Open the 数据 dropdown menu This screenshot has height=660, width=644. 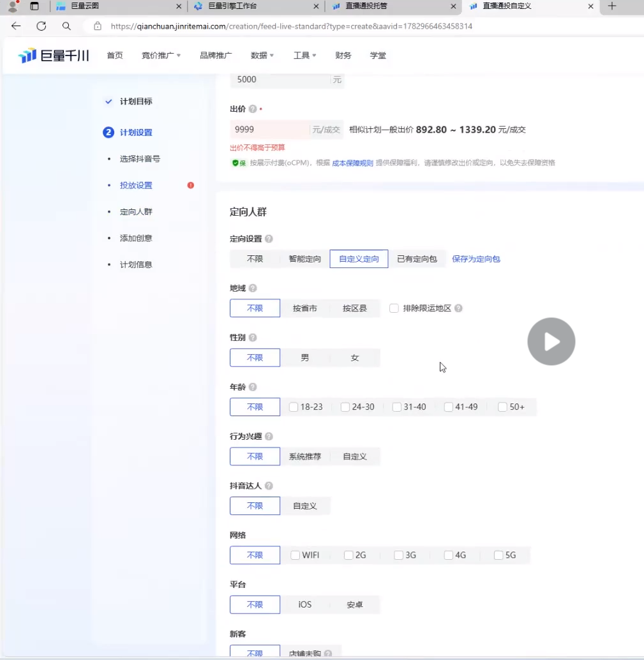click(x=262, y=56)
